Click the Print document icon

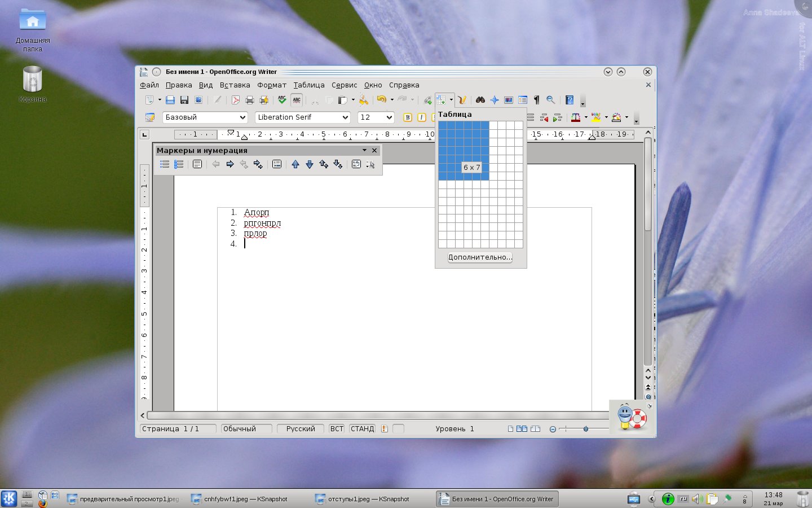click(x=249, y=100)
